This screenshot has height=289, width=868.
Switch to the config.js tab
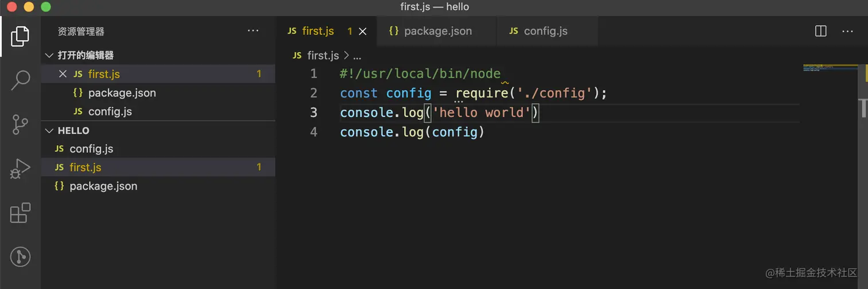pos(545,31)
